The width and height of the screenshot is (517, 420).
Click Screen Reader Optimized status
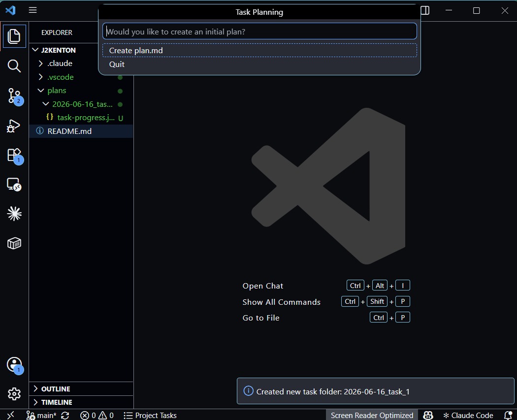(372, 416)
